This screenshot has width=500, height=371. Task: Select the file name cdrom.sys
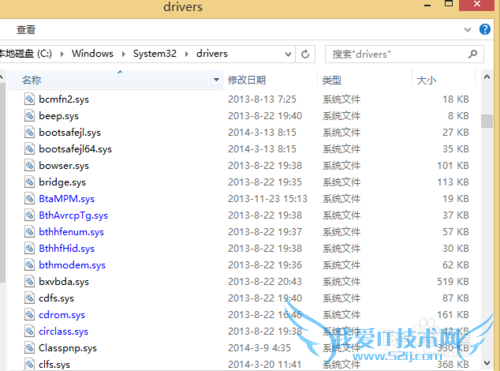tap(62, 315)
